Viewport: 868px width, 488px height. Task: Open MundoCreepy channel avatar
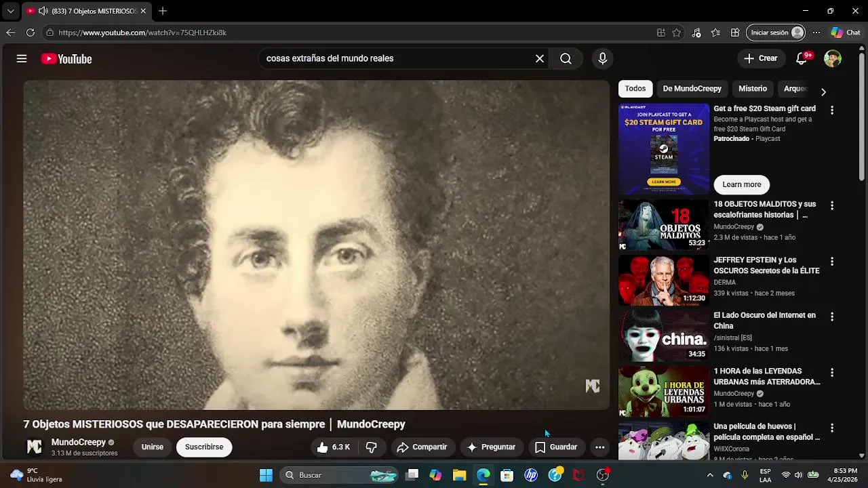point(34,447)
